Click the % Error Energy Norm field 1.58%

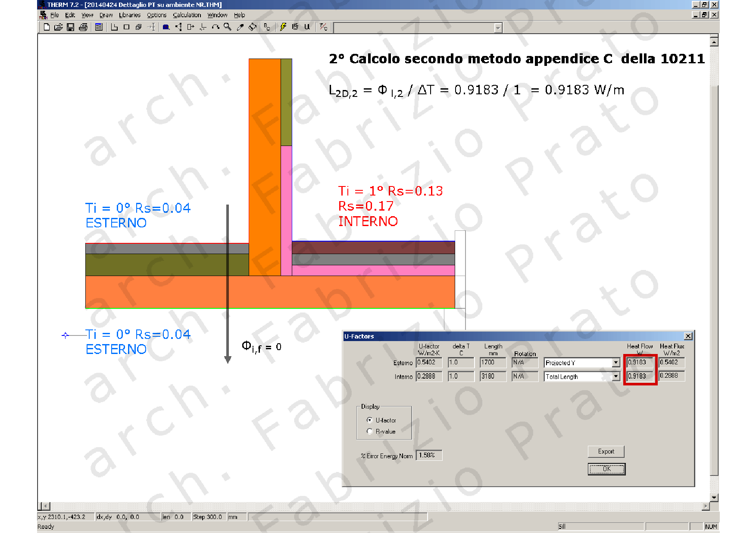(x=429, y=455)
